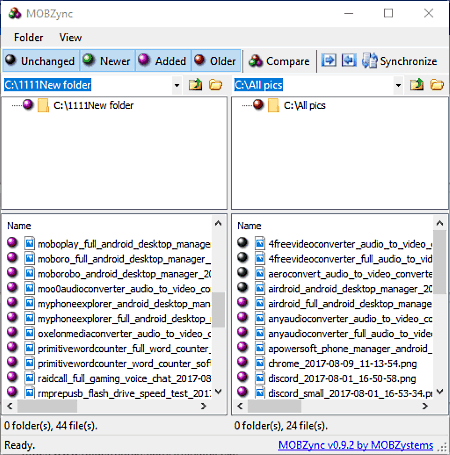Click the left path field C:\1111New folder
This screenshot has height=455, width=450.
click(88, 85)
